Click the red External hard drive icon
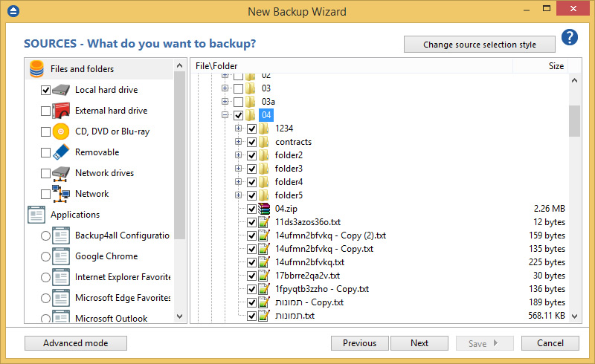The width and height of the screenshot is (595, 364). click(x=61, y=111)
